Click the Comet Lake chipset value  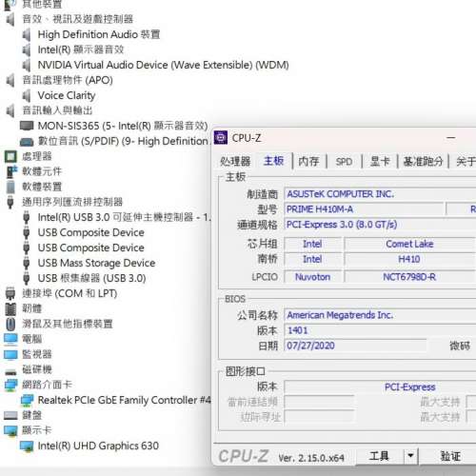pos(409,244)
